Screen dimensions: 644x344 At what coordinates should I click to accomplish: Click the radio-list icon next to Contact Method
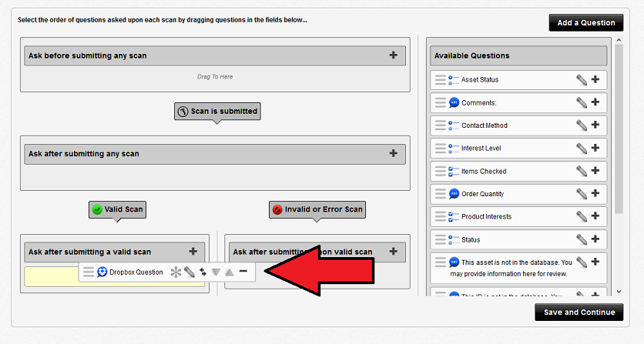tap(454, 125)
